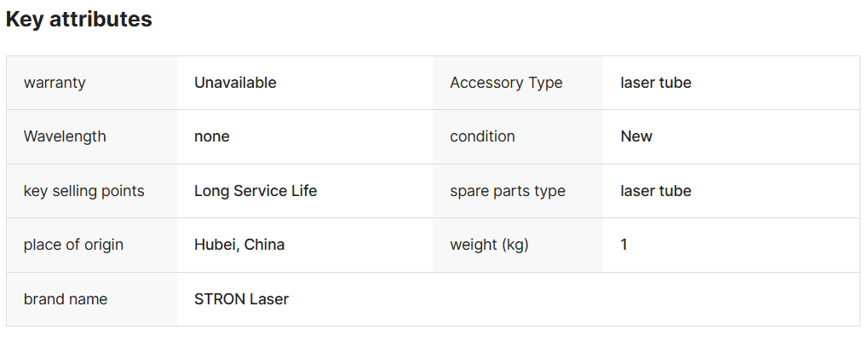868x341 pixels.
Task: Select the "Long Service Life" value
Action: (x=256, y=191)
